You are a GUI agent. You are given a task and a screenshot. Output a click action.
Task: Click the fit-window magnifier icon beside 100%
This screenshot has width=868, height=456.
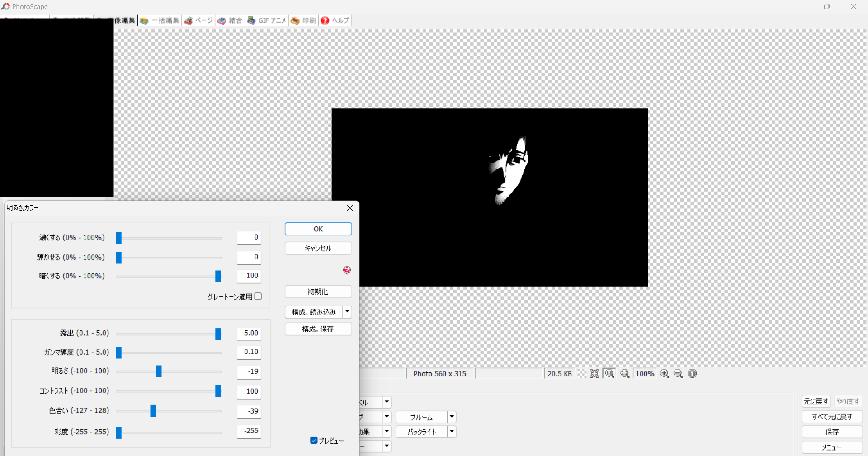(x=625, y=374)
